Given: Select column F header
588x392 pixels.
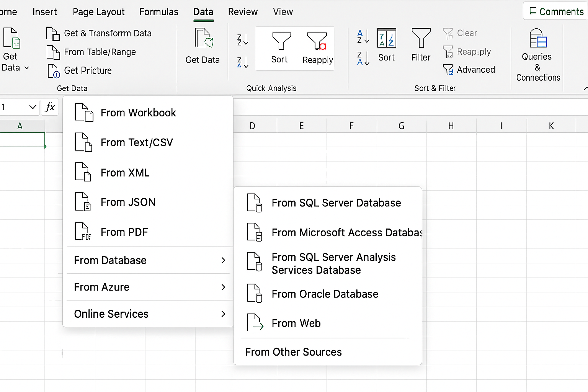Looking at the screenshot, I should 351,126.
